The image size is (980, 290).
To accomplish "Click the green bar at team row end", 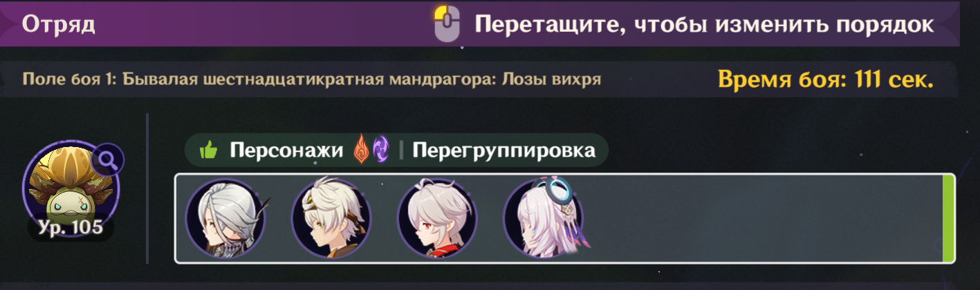I will [948, 218].
